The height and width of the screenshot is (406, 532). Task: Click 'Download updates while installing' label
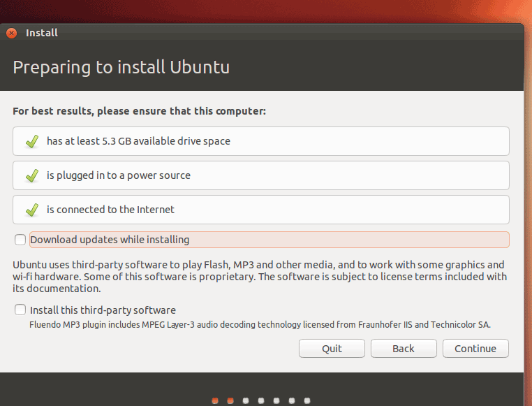110,240
